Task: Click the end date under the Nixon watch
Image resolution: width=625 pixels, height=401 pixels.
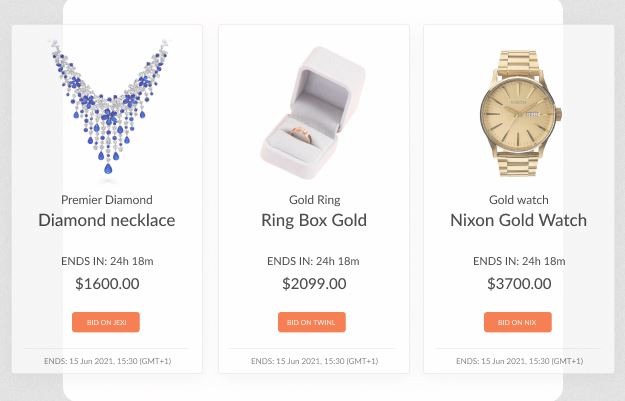Action: pos(519,361)
